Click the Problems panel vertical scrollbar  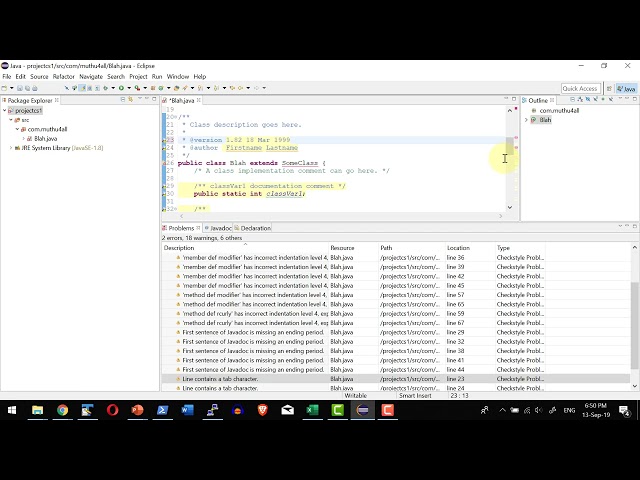634,324
